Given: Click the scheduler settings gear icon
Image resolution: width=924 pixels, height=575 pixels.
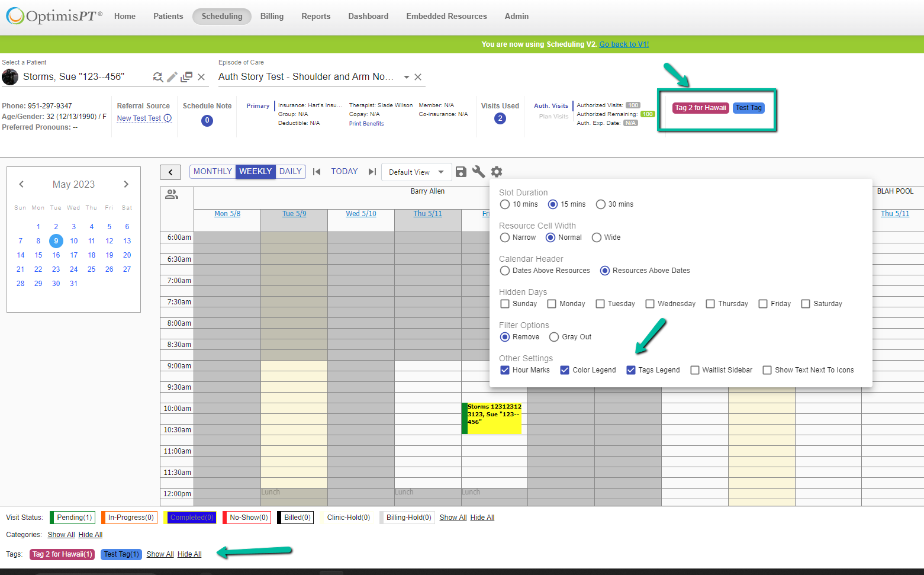Looking at the screenshot, I should point(497,172).
